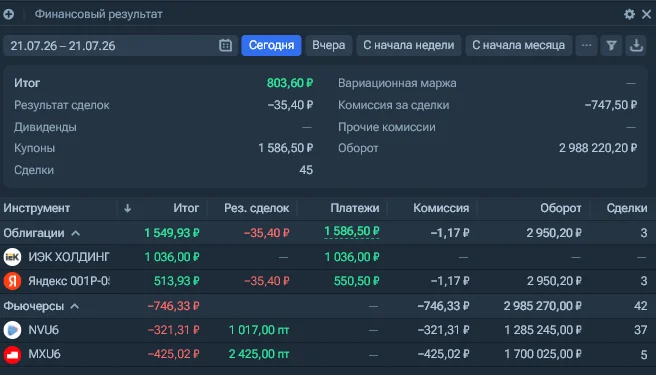Close the Финансовый результат widget

pos(646,14)
